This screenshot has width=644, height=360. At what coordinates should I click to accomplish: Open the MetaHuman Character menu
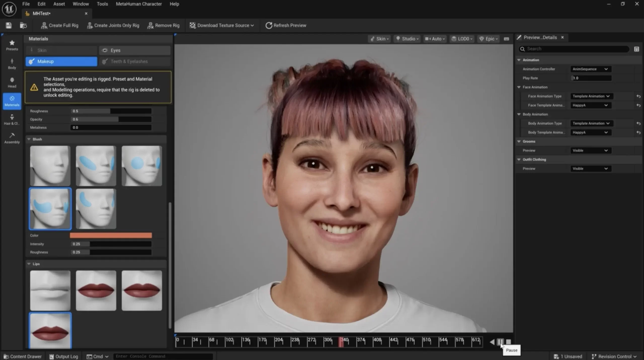(x=139, y=4)
